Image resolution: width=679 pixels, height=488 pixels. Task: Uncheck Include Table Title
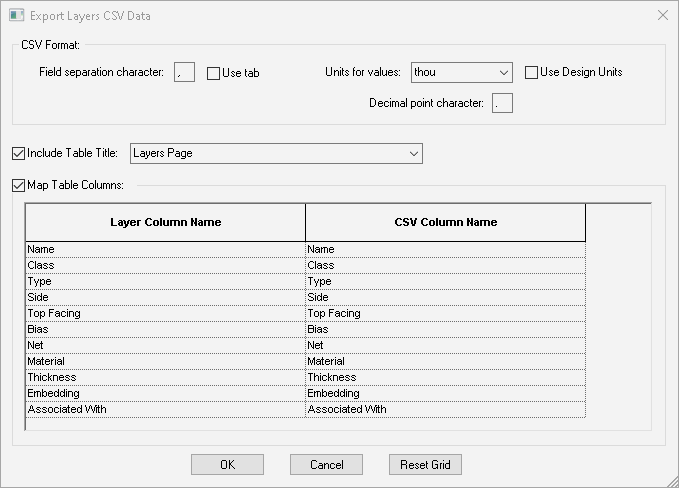18,153
